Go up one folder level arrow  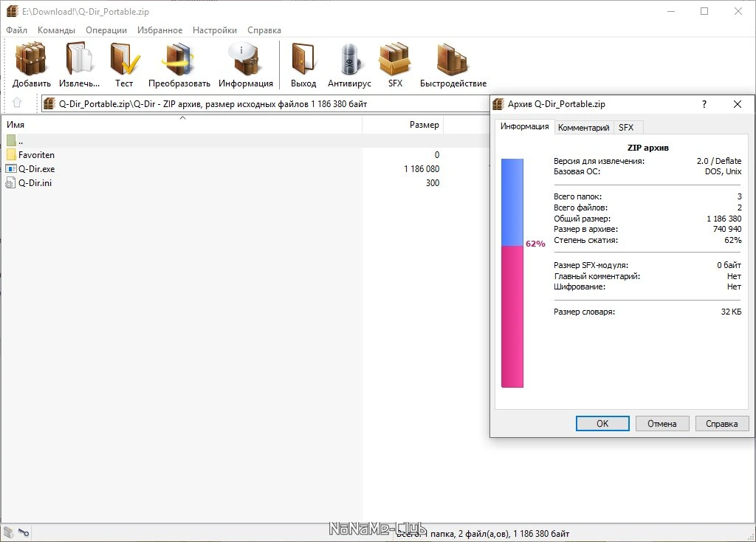point(17,103)
